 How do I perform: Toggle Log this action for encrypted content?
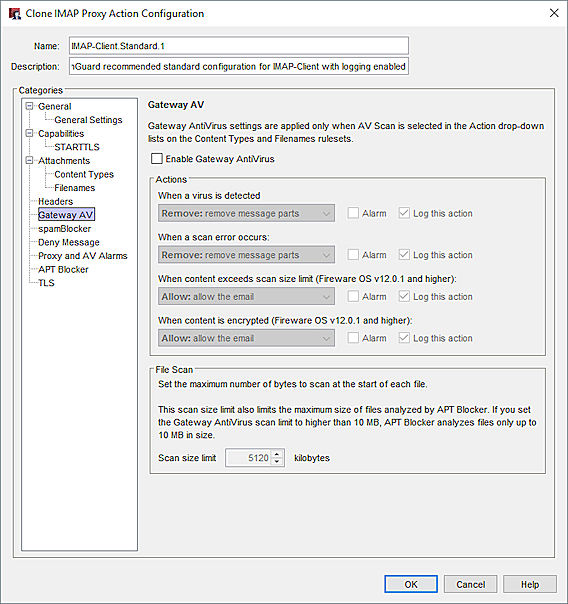(404, 338)
